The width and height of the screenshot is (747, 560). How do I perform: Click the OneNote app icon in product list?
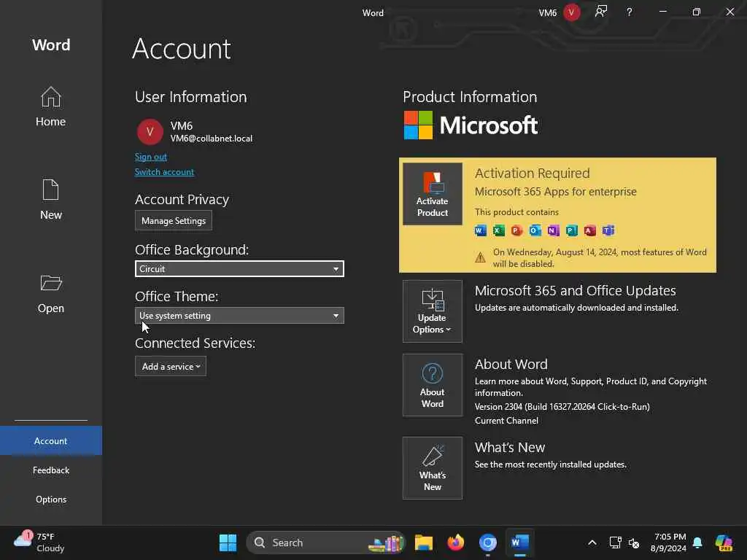(553, 230)
